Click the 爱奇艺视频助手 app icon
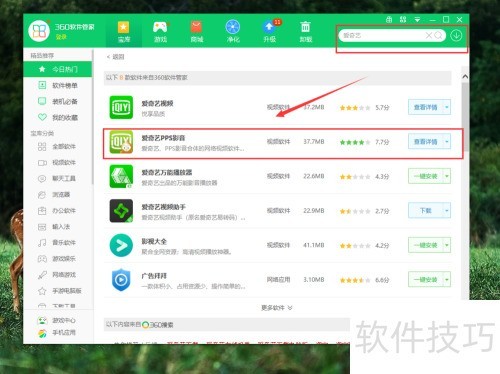The height and width of the screenshot is (374, 500). (x=121, y=211)
